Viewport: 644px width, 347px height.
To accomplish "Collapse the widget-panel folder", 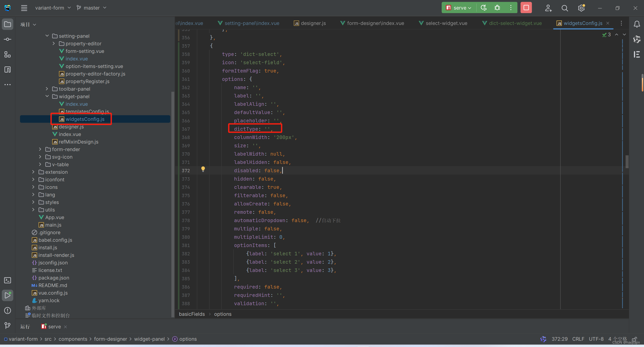I will (x=47, y=96).
